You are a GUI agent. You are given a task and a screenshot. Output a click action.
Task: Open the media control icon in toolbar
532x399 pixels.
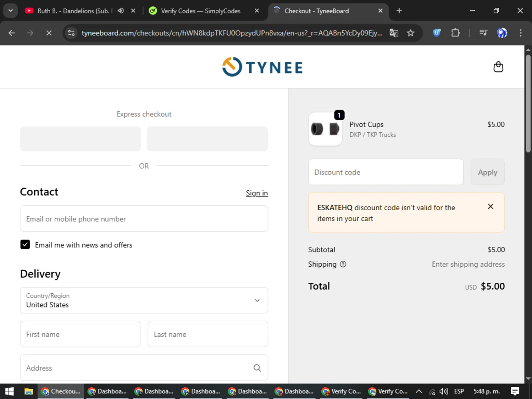[x=483, y=33]
